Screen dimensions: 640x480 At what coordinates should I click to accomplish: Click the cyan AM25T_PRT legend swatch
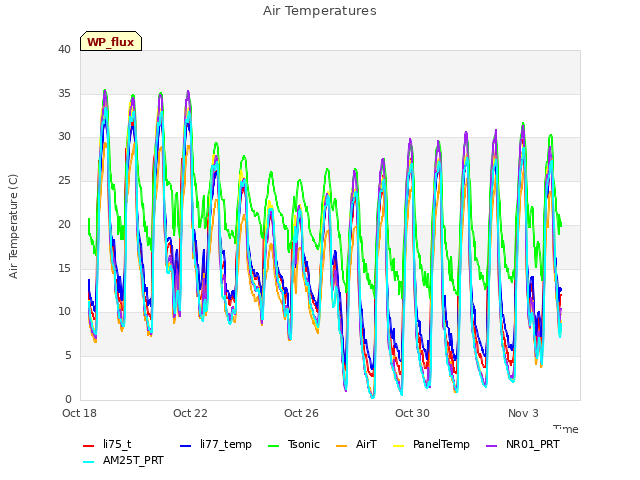click(x=89, y=462)
